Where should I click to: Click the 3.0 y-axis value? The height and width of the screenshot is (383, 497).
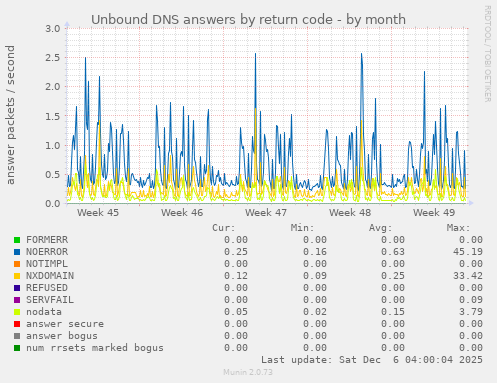click(x=53, y=28)
